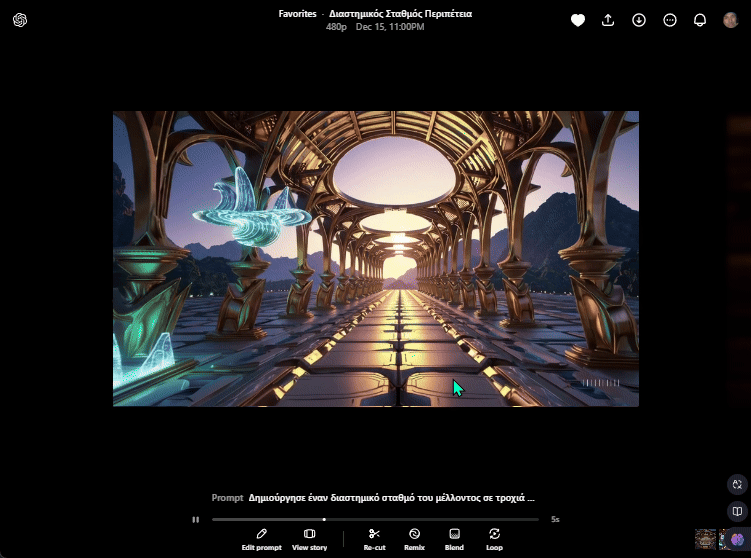
Task: Click the 480p resolution label
Action: coord(336,27)
